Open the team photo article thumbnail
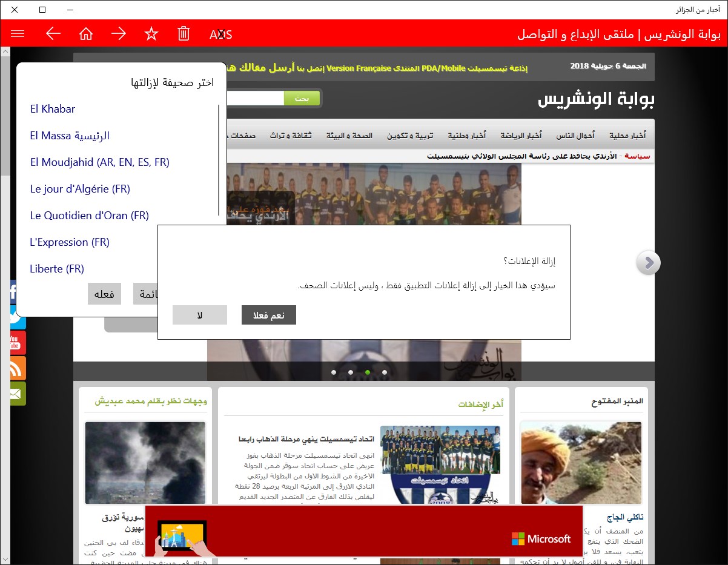Image resolution: width=728 pixels, height=565 pixels. 440,465
